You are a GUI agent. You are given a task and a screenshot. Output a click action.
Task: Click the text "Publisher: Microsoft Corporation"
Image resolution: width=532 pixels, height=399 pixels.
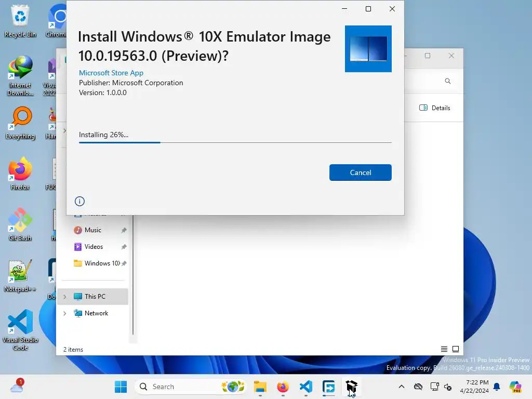131,83
